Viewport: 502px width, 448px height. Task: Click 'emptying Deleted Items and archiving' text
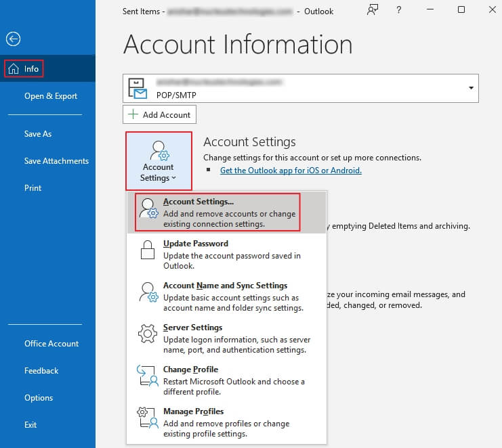click(x=401, y=226)
